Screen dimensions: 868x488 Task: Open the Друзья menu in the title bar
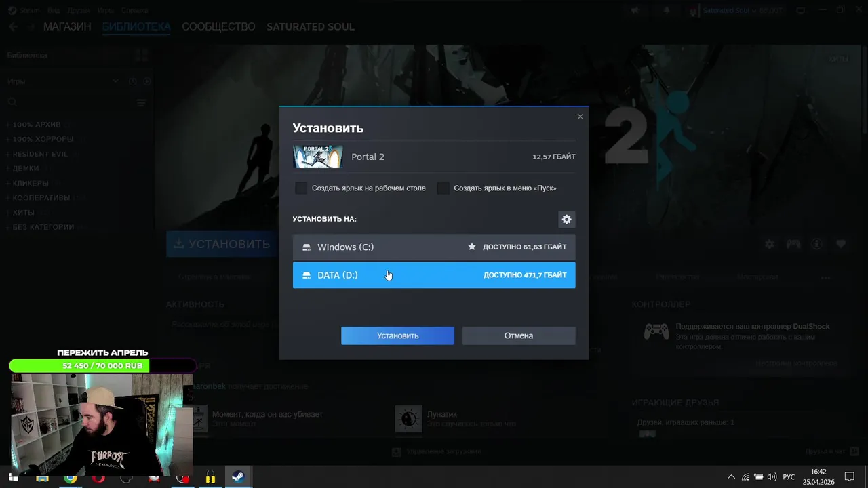[x=80, y=10]
